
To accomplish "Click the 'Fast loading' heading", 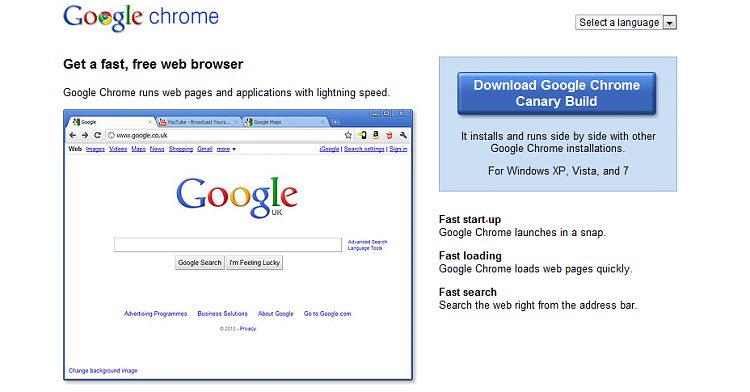I will pyautogui.click(x=470, y=256).
